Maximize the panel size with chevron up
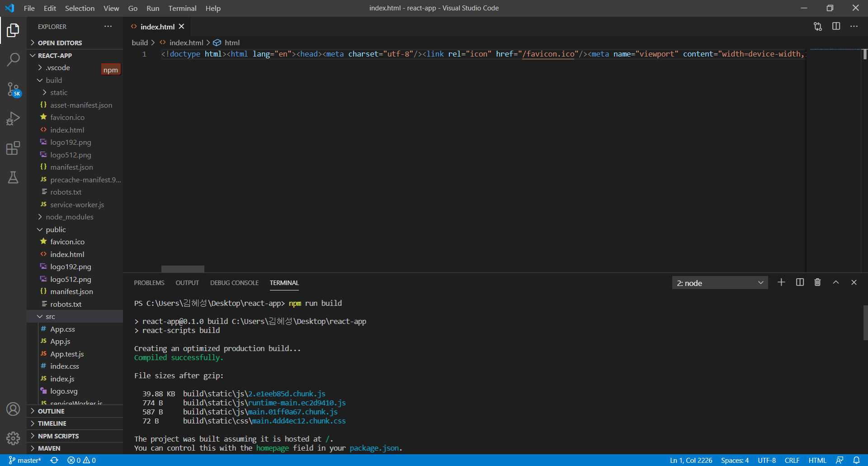 point(836,282)
